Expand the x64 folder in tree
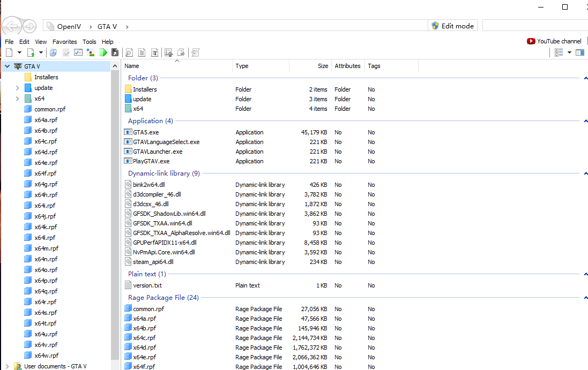 point(17,99)
